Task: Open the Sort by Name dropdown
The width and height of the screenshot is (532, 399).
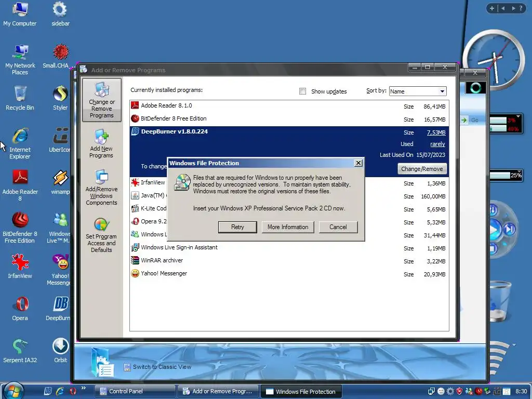Action: pyautogui.click(x=418, y=91)
